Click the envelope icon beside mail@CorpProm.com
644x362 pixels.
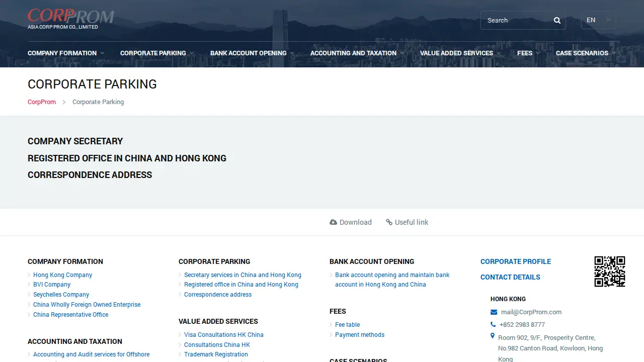[x=494, y=312]
